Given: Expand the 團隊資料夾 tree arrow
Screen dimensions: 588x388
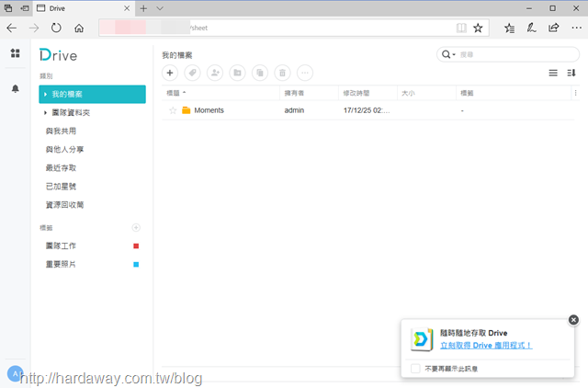Looking at the screenshot, I should coord(45,112).
